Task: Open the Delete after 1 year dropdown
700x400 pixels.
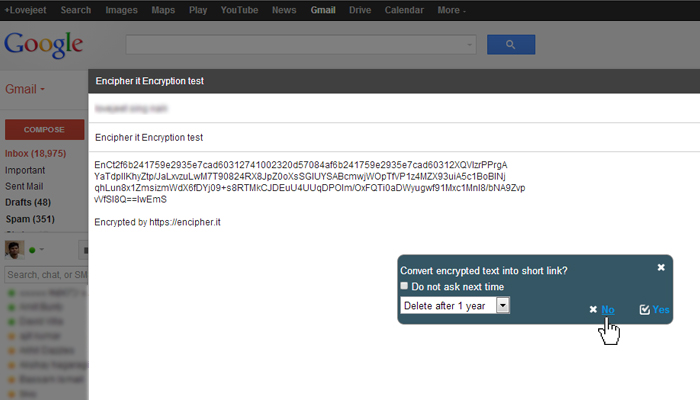Action: click(455, 305)
